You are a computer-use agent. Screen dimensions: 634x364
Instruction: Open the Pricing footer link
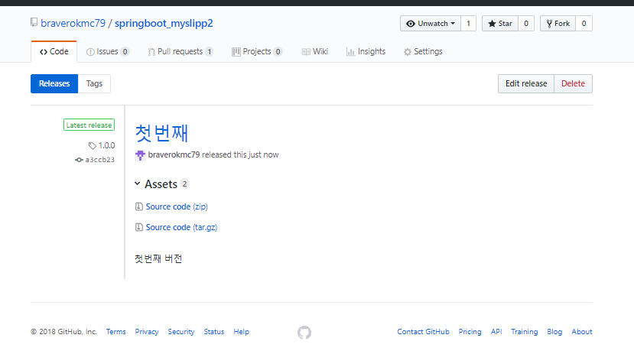tap(470, 332)
